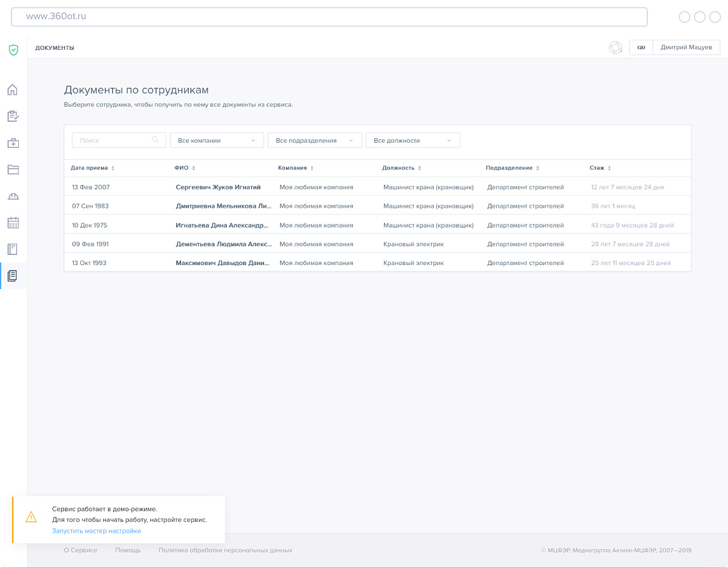Viewport: 728px width, 568px height.
Task: Click the tenure value 36 лет 1 месяц
Action: point(613,206)
